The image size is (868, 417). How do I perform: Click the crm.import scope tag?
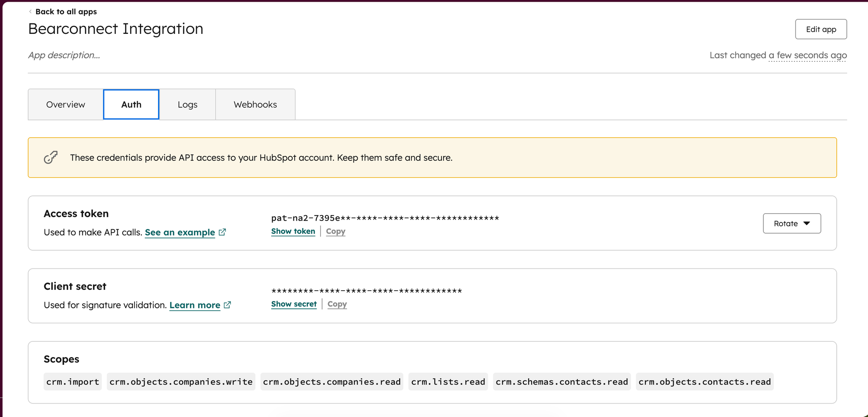(x=72, y=382)
